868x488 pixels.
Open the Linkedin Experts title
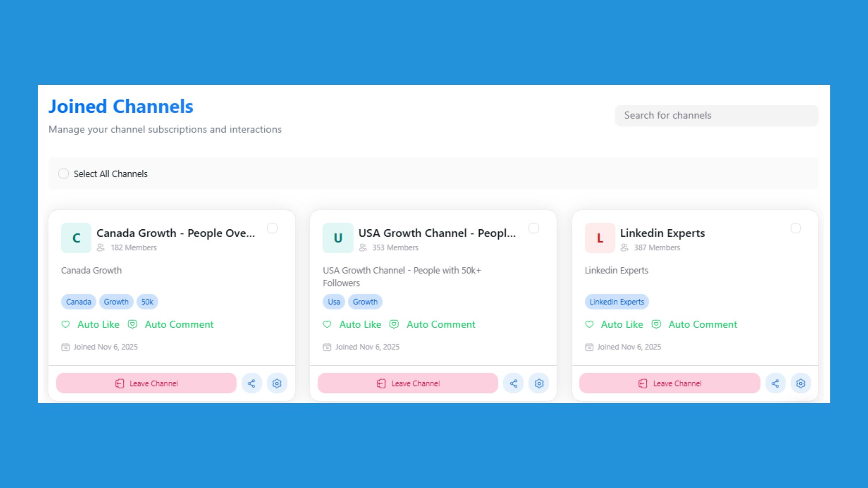click(x=663, y=233)
